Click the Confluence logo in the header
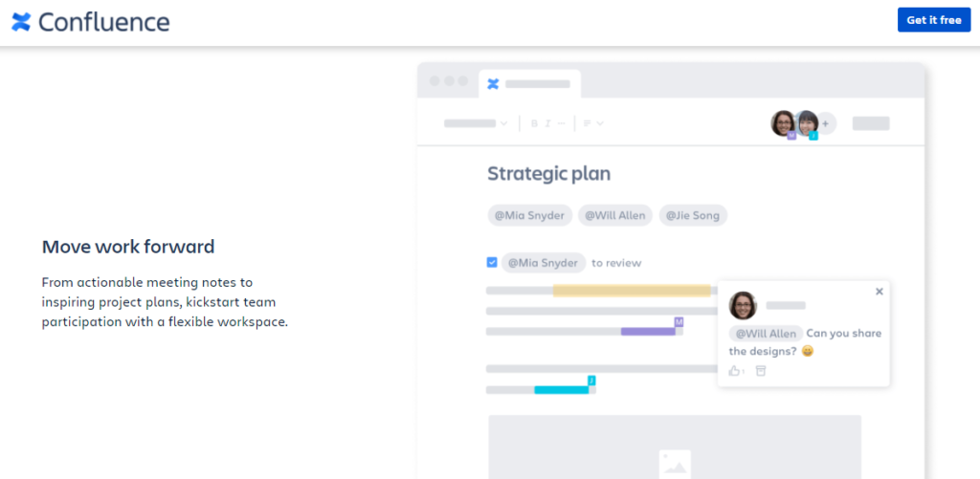The width and height of the screenshot is (980, 479). coord(91,22)
